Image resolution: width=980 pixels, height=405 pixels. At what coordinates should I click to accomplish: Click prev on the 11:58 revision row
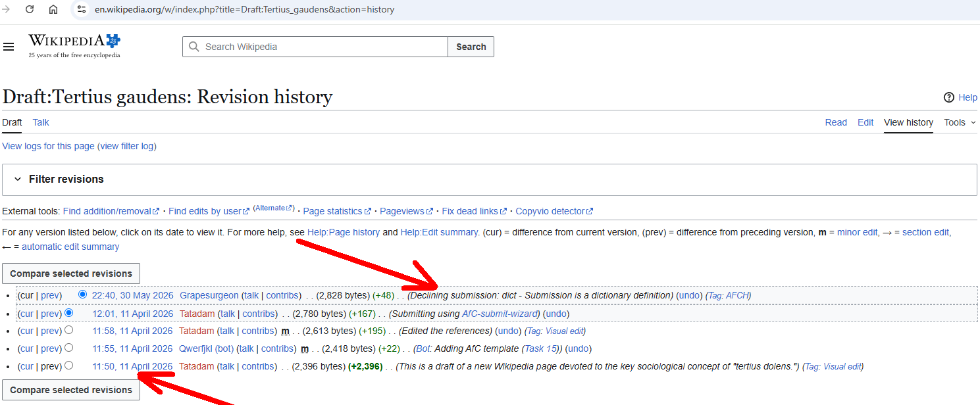tap(50, 331)
